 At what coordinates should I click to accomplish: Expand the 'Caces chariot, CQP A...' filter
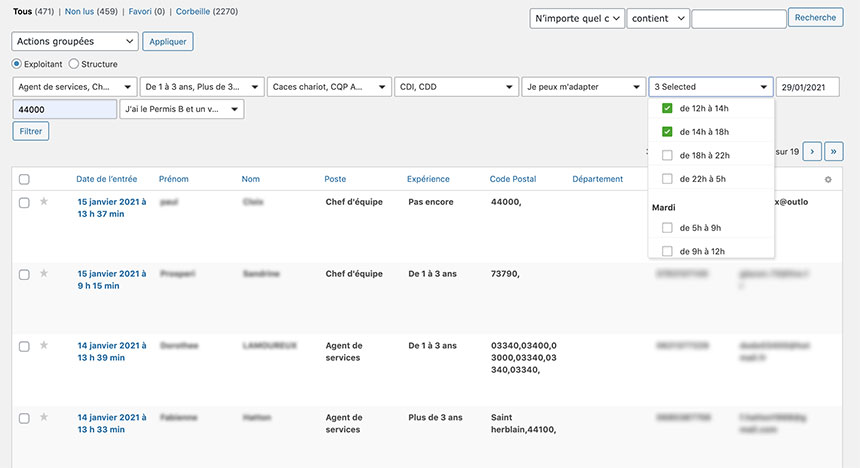(329, 87)
